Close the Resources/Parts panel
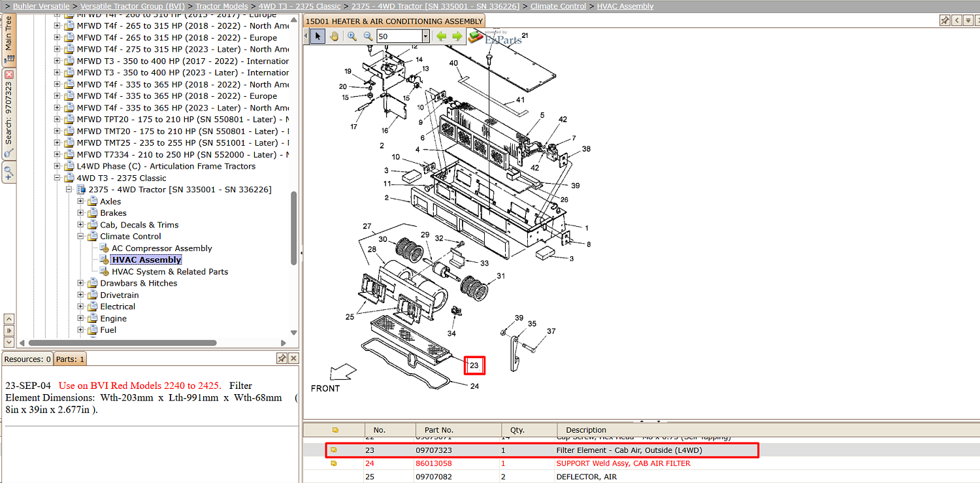980x483 pixels. click(294, 358)
